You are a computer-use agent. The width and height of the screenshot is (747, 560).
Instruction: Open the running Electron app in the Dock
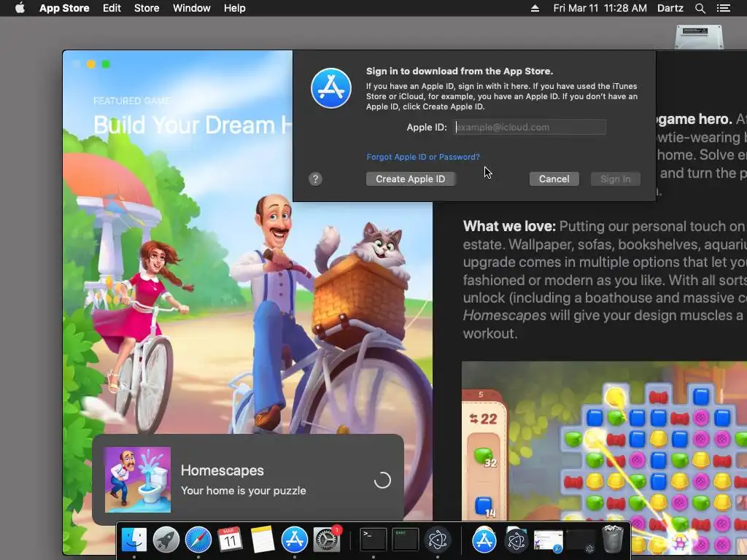[438, 540]
